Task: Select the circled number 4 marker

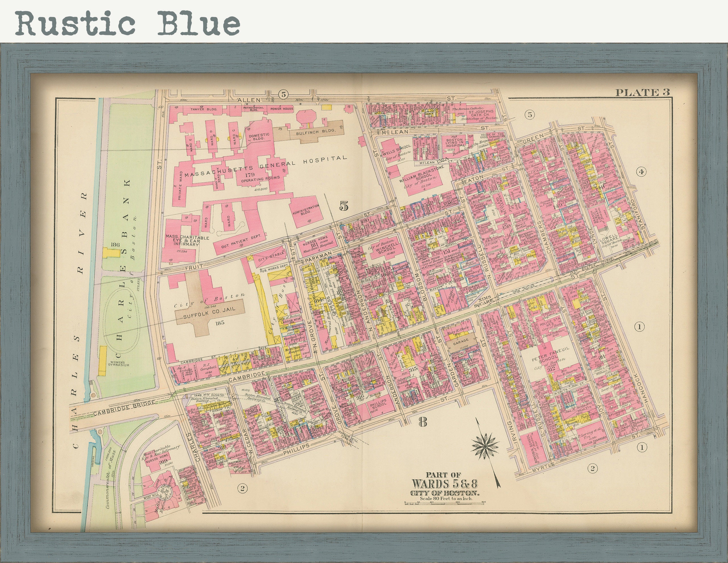Action: point(641,172)
